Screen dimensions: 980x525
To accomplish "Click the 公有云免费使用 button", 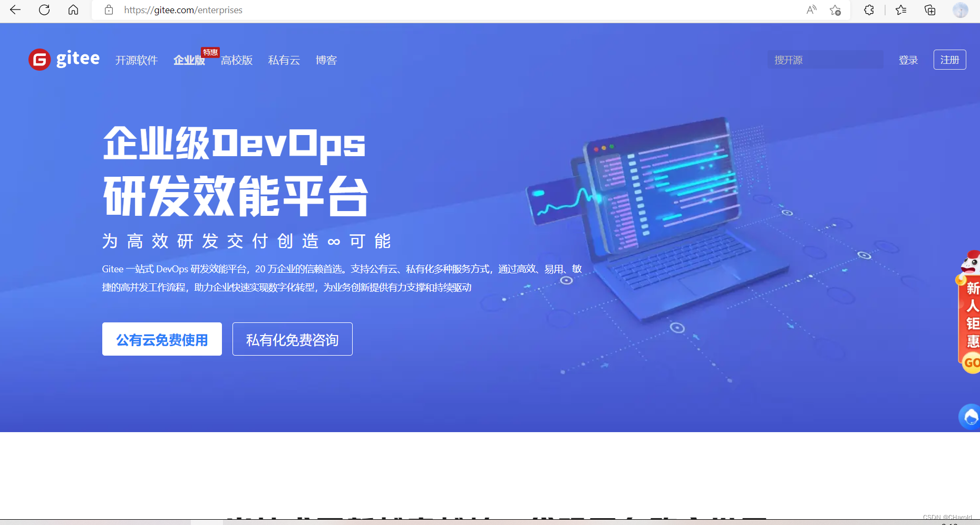I will [162, 339].
